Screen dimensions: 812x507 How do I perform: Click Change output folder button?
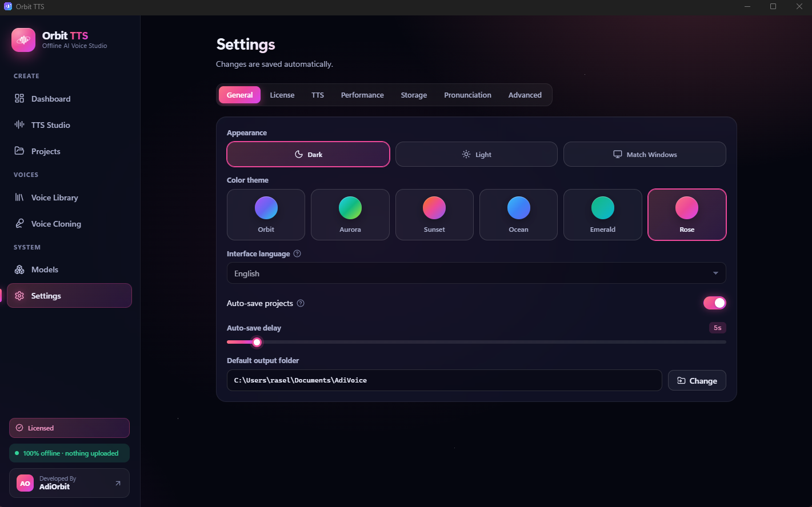(x=697, y=381)
